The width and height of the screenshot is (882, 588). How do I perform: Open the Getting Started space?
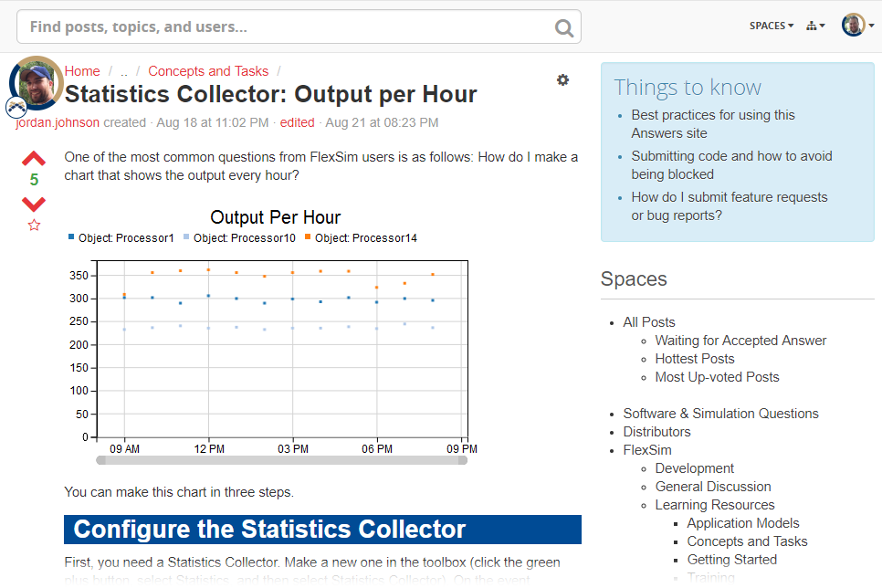(x=732, y=560)
